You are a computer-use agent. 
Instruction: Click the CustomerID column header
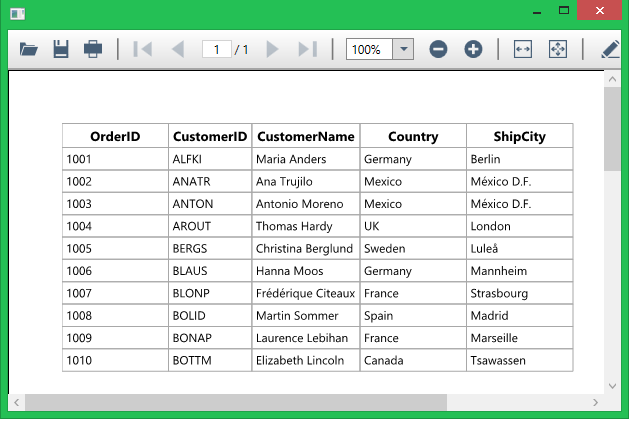tap(210, 136)
